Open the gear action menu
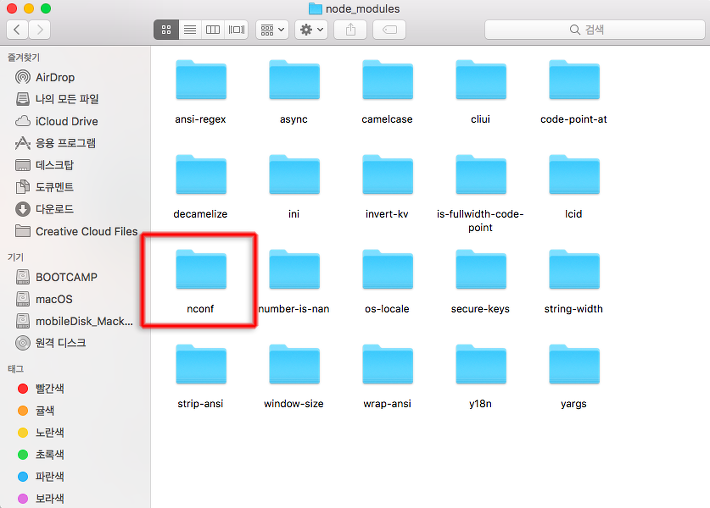Screen dimensions: 710x508 [x=311, y=30]
